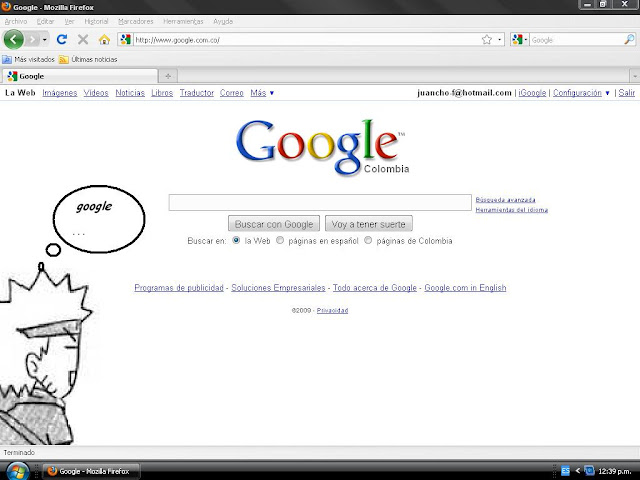Open the Marcadores menu
The height and width of the screenshot is (480, 640).
(136, 21)
